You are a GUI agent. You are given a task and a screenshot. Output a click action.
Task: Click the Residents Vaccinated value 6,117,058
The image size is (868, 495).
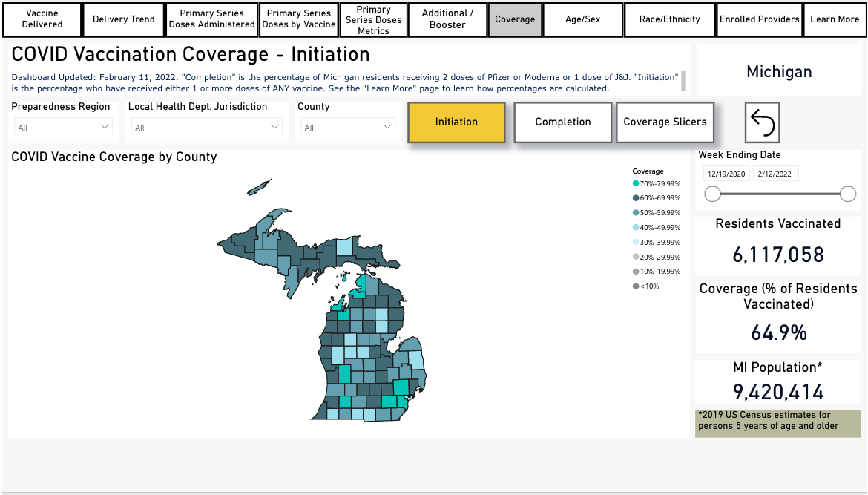tap(778, 255)
